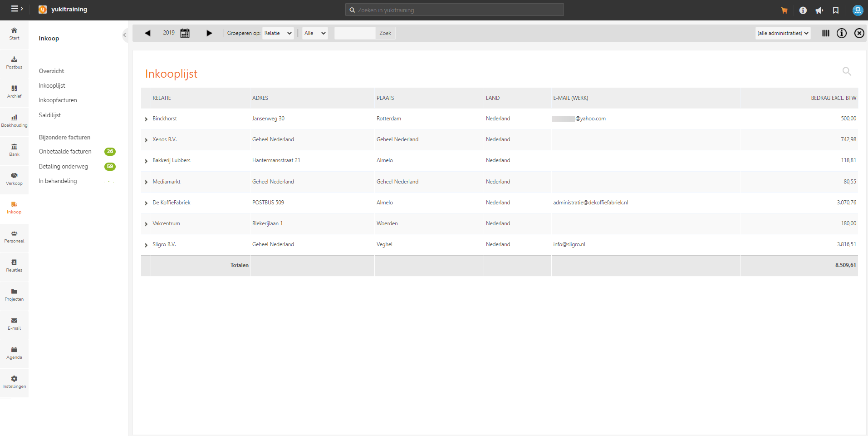Click the Rotterdam city cell
The height and width of the screenshot is (436, 868).
[x=389, y=119]
